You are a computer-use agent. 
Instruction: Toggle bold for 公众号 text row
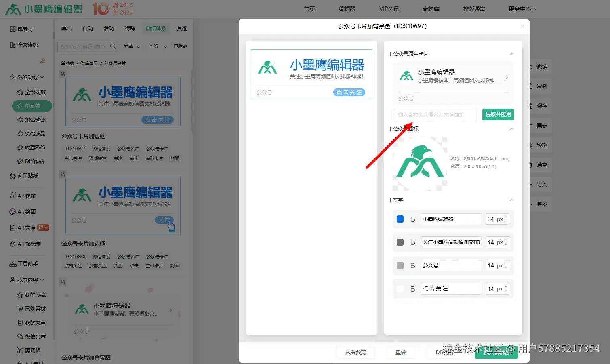point(412,265)
